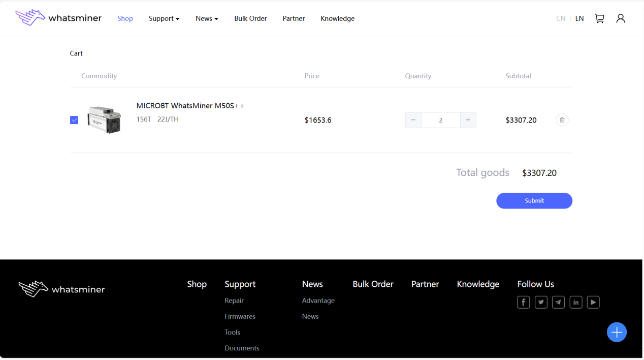
Task: Click the 156T specification text
Action: pos(144,119)
